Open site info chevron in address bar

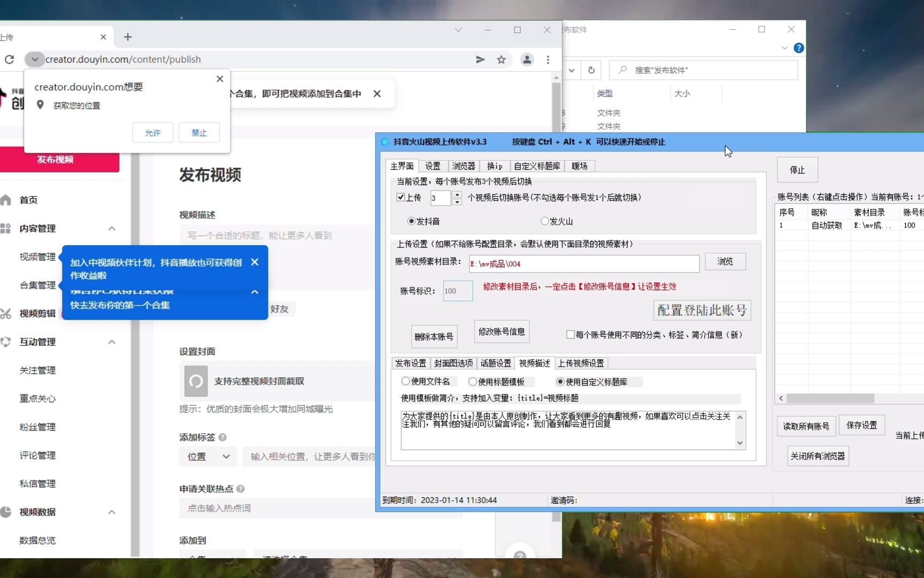(35, 59)
